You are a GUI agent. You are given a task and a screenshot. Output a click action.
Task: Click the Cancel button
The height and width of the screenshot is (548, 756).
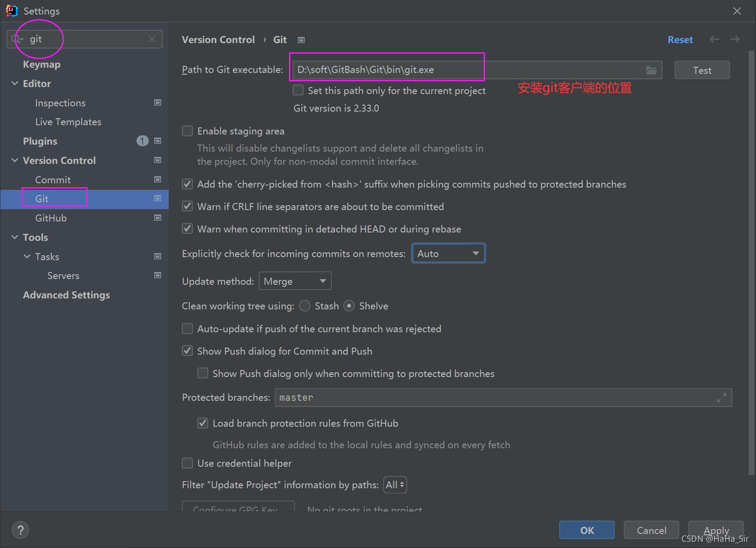click(x=651, y=530)
